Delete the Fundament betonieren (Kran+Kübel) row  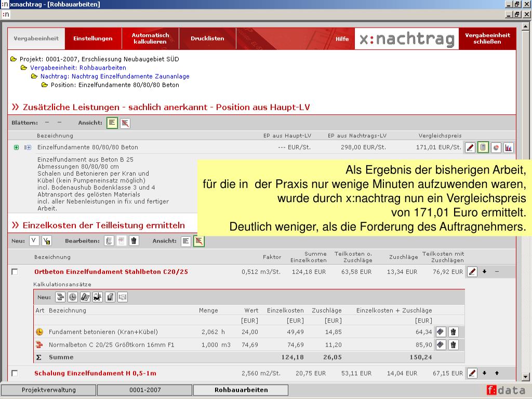coord(453,332)
